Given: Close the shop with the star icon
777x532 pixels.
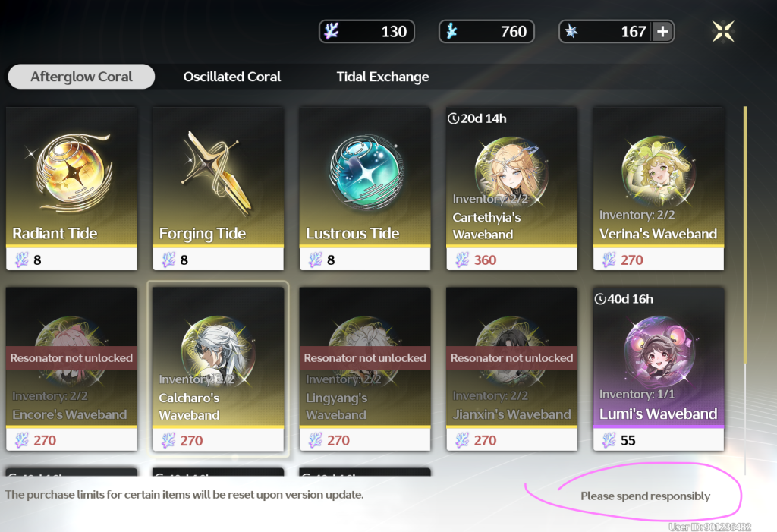Looking at the screenshot, I should pos(723,32).
